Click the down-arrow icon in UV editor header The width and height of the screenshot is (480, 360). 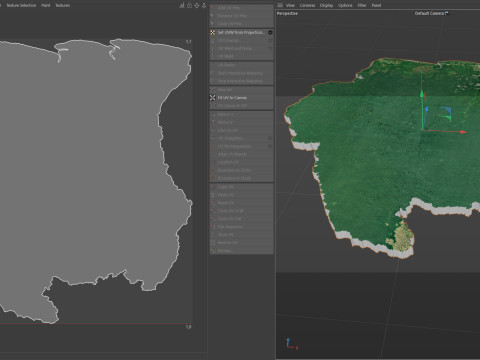click(204, 5)
